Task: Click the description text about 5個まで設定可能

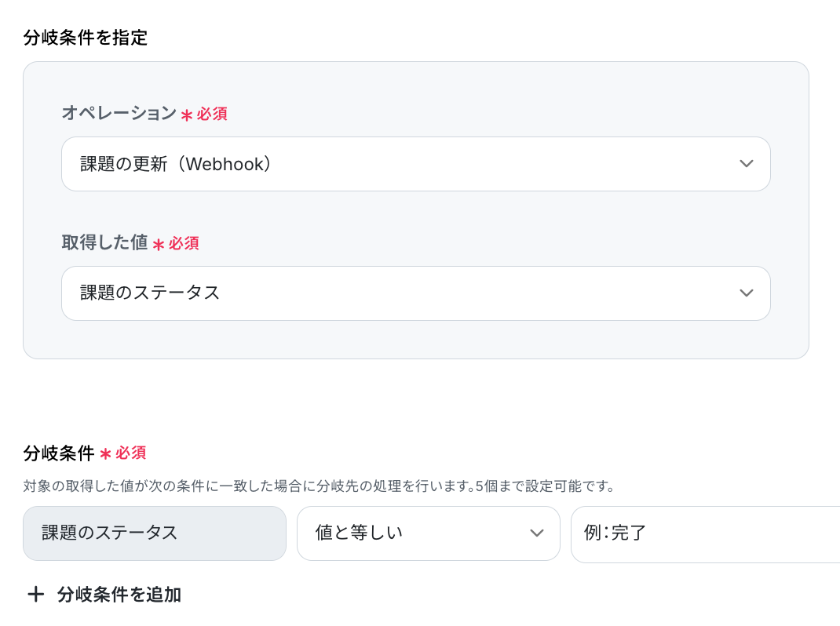Action: tap(319, 486)
